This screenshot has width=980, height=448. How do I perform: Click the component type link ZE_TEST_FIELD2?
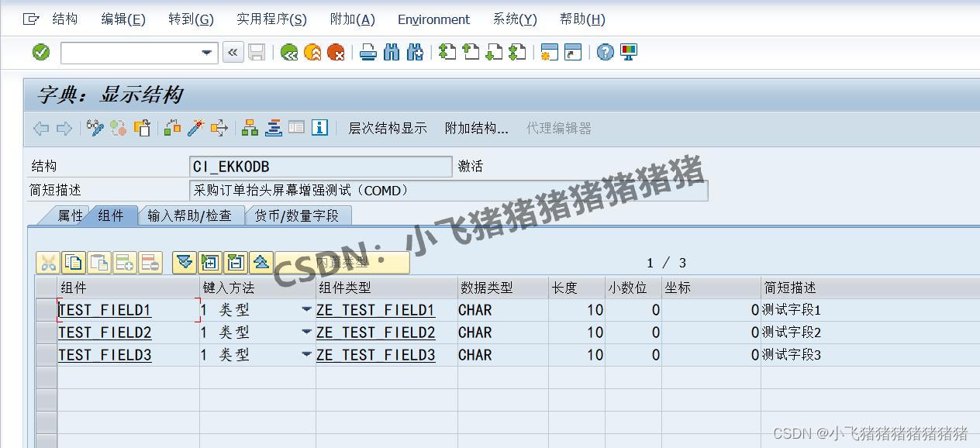(376, 332)
